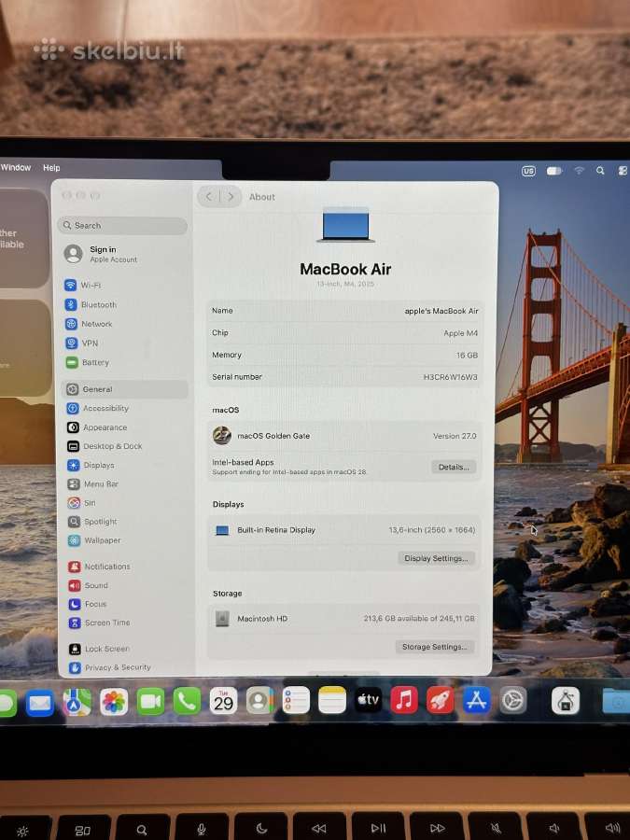Click Built-in Retina Display row
The image size is (630, 840).
[343, 530]
